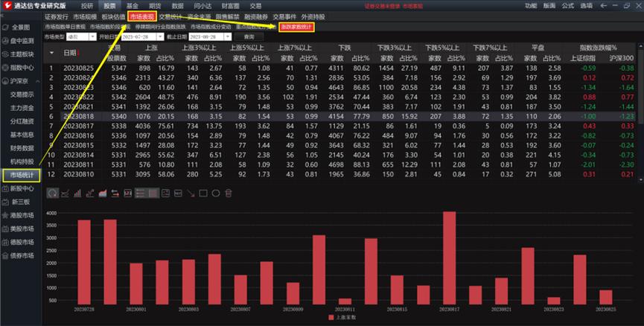The width and height of the screenshot is (644, 326).
Task: Click the circular refresh chart icon
Action: [x=51, y=194]
